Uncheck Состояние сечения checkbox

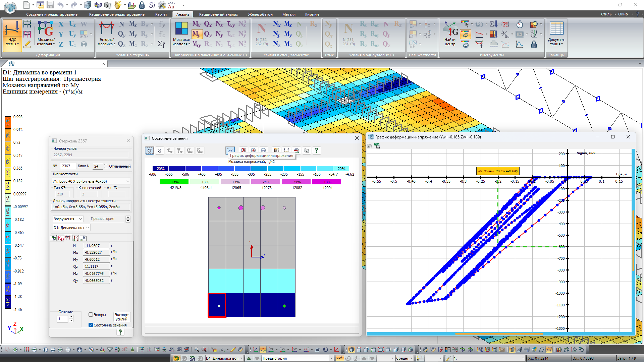click(x=91, y=325)
